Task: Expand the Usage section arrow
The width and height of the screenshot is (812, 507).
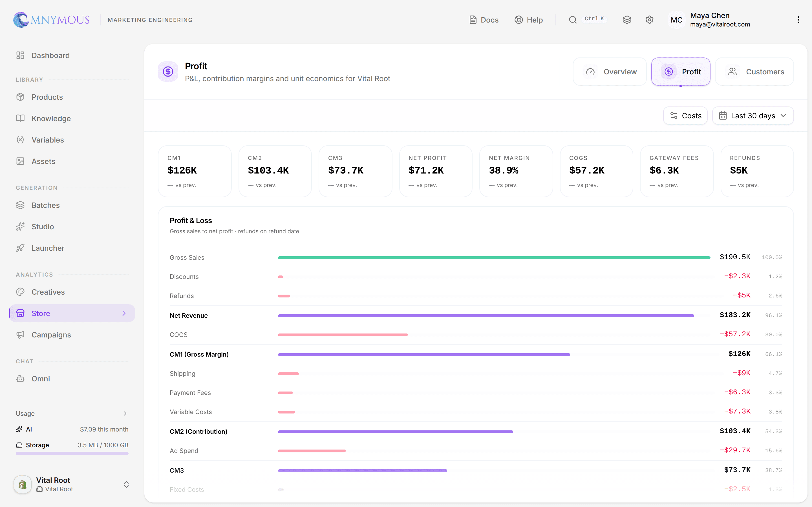Action: pos(125,413)
